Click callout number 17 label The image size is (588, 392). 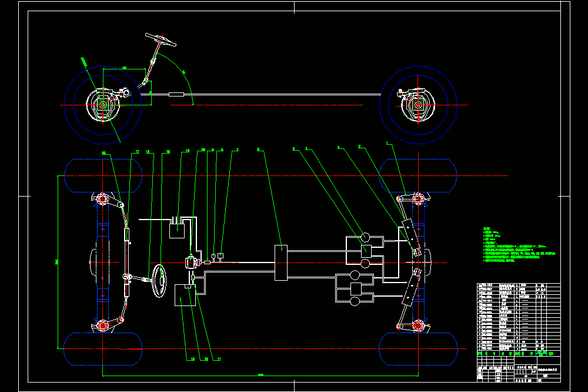(x=137, y=152)
